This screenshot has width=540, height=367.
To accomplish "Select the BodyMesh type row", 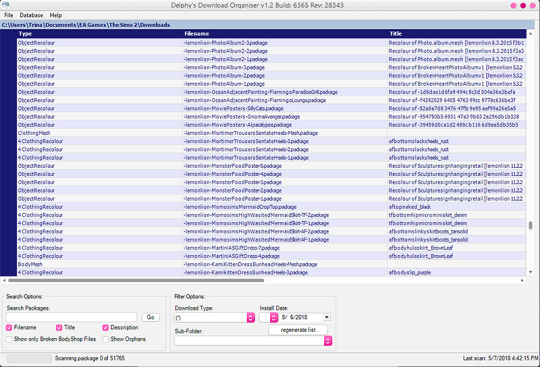I will point(271,264).
